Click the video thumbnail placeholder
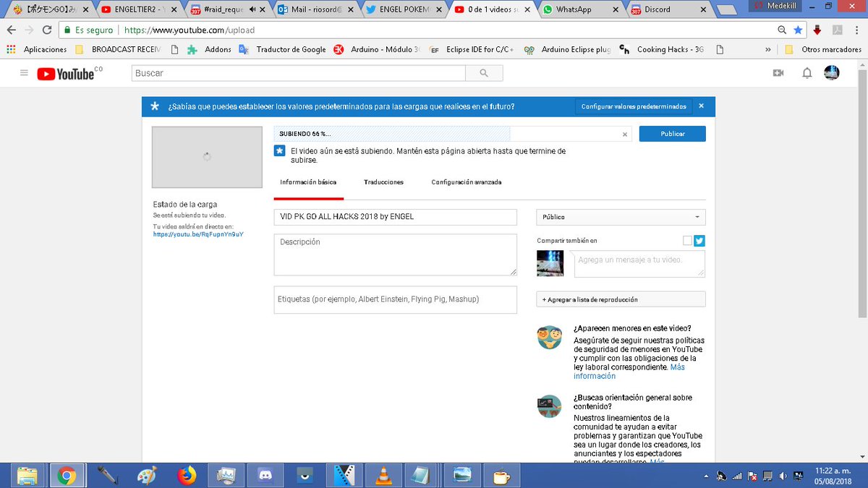The height and width of the screenshot is (488, 868). [207, 157]
